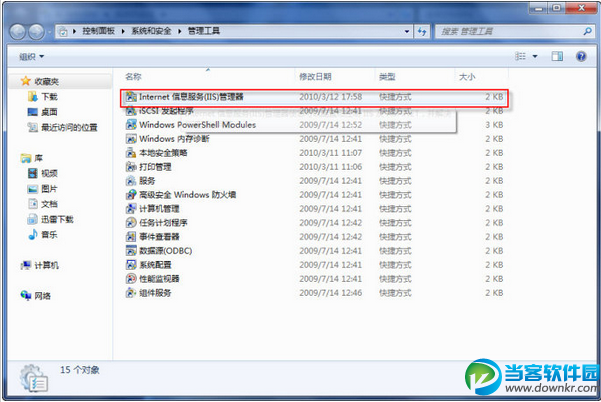The width and height of the screenshot is (601, 402).
Task: Open the 组织 dropdown menu
Action: click(31, 57)
